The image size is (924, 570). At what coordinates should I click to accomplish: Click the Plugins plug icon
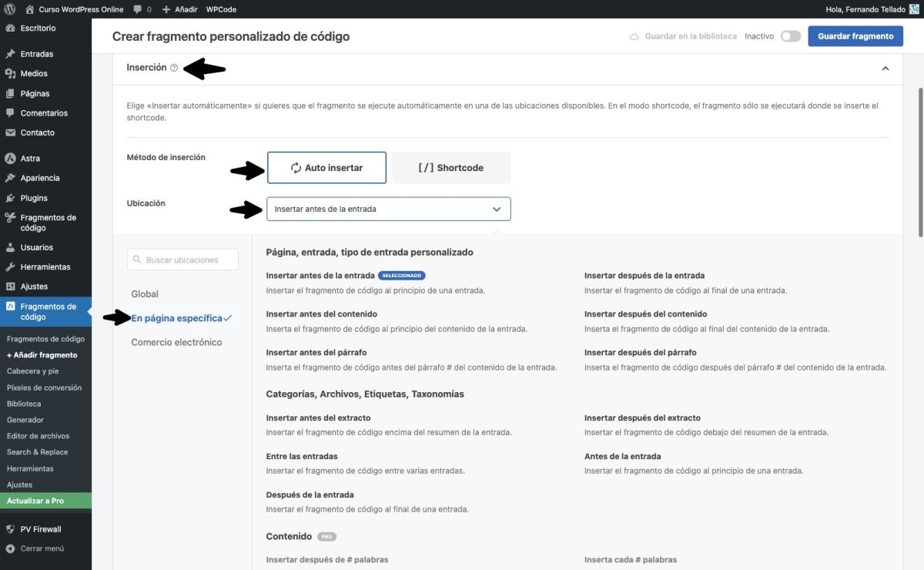point(10,198)
